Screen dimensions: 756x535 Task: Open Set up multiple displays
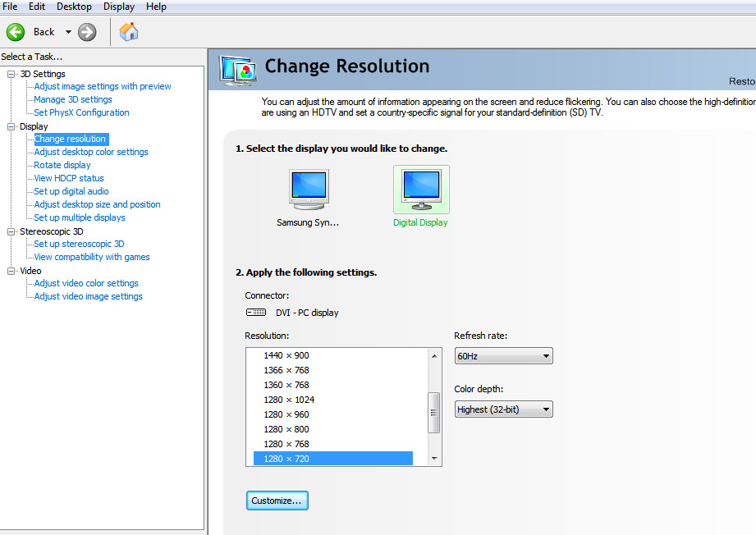(80, 217)
